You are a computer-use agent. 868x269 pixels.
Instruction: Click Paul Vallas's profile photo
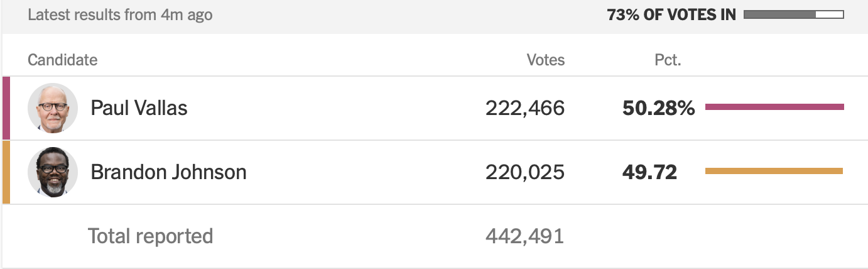pyautogui.click(x=53, y=108)
